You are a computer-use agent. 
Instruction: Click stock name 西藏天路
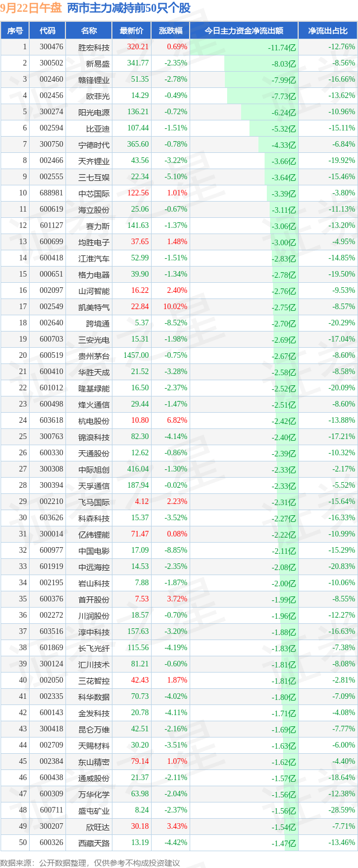(x=94, y=843)
